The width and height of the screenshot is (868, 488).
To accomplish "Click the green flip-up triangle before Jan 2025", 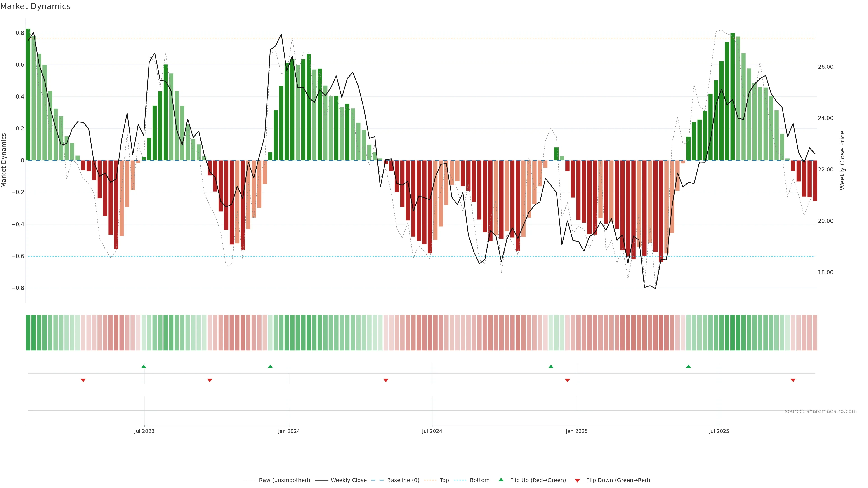I will pos(551,366).
